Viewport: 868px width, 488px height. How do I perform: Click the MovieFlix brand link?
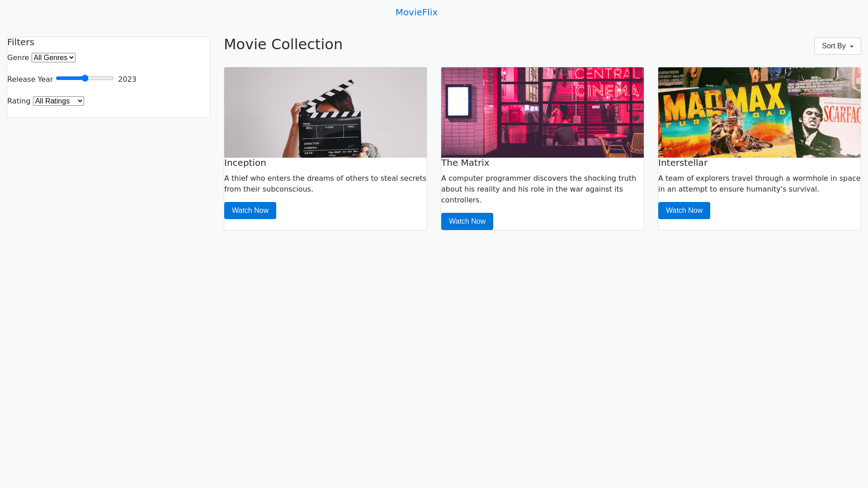[416, 12]
